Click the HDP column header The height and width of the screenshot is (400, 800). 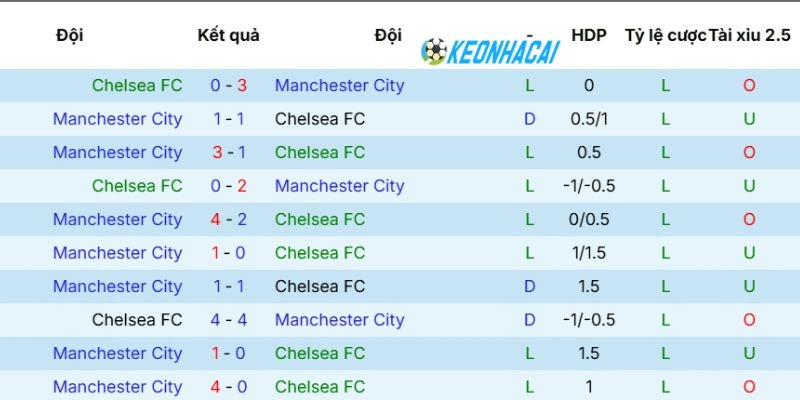[589, 35]
